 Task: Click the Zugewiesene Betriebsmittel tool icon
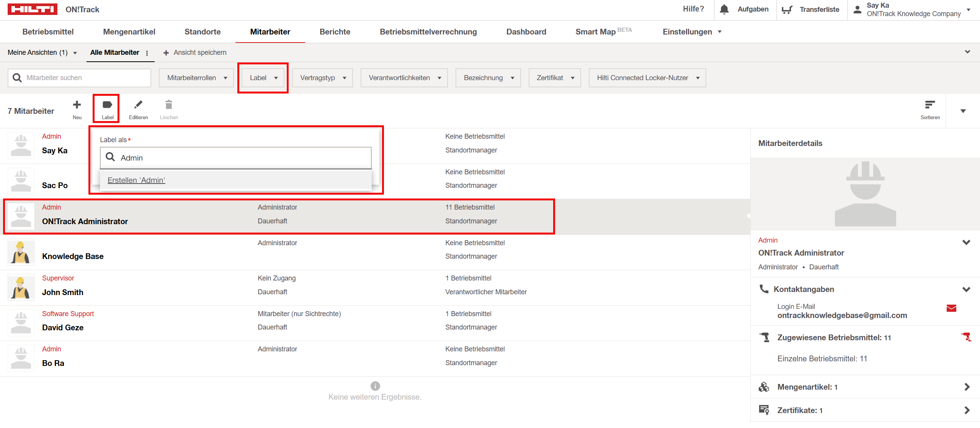pyautogui.click(x=764, y=337)
